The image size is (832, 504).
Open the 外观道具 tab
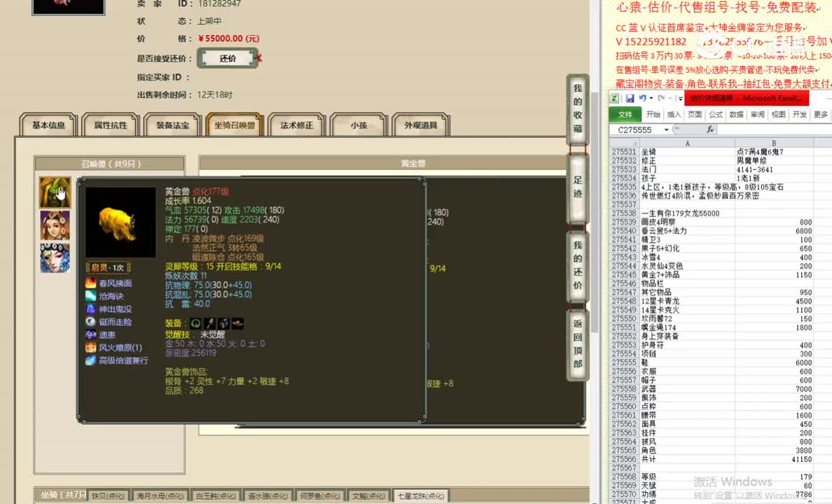421,125
